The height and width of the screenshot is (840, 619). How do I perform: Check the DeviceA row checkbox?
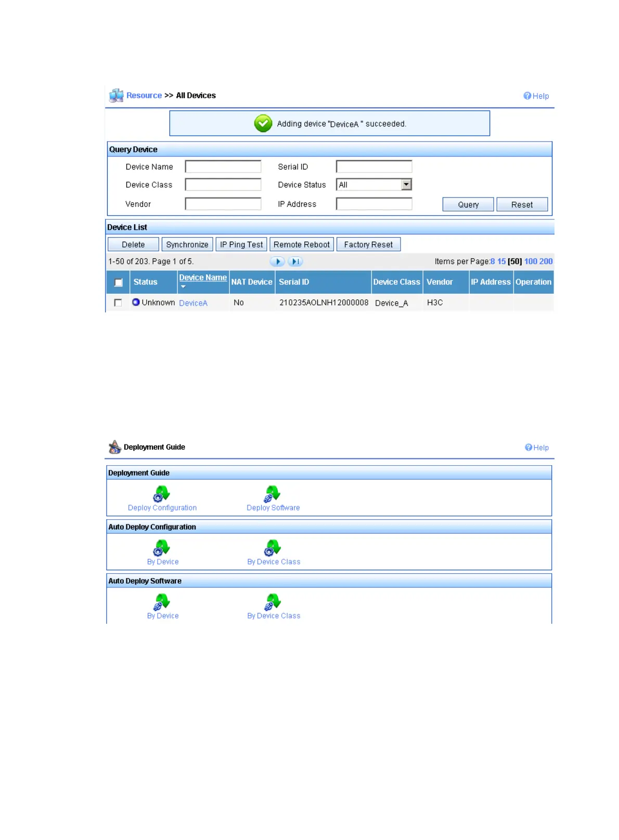point(118,303)
